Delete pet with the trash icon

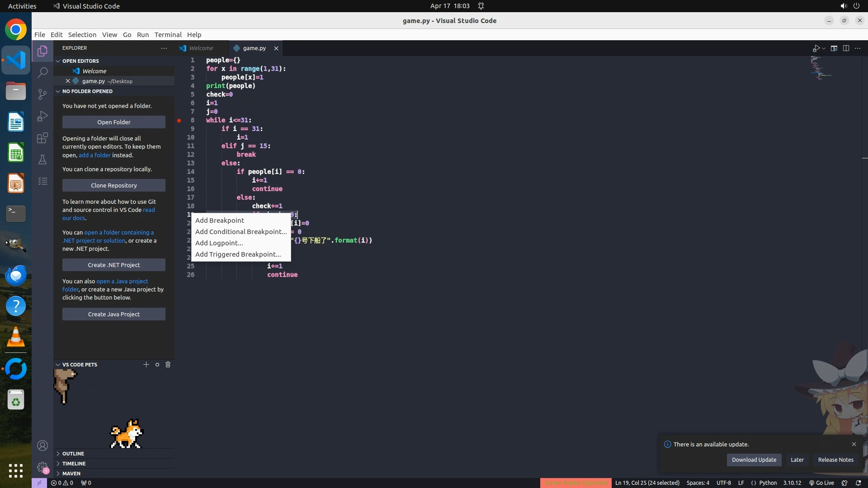tap(168, 365)
